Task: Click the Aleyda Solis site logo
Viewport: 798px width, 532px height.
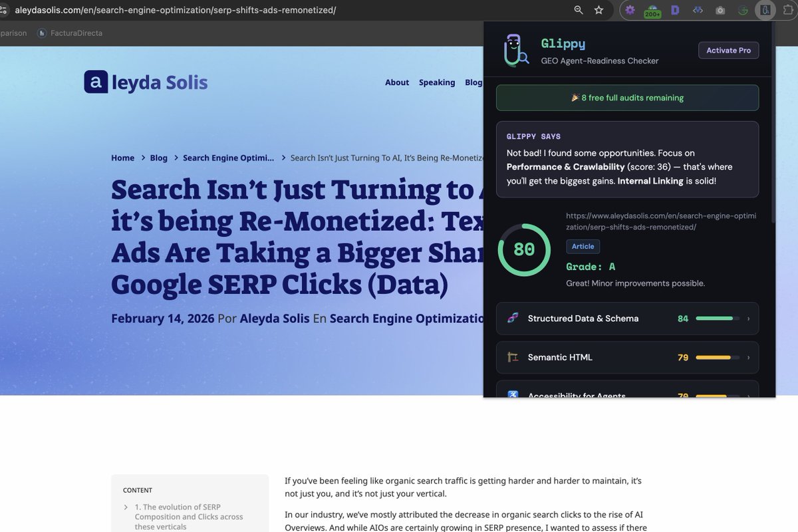Action: pyautogui.click(x=146, y=82)
